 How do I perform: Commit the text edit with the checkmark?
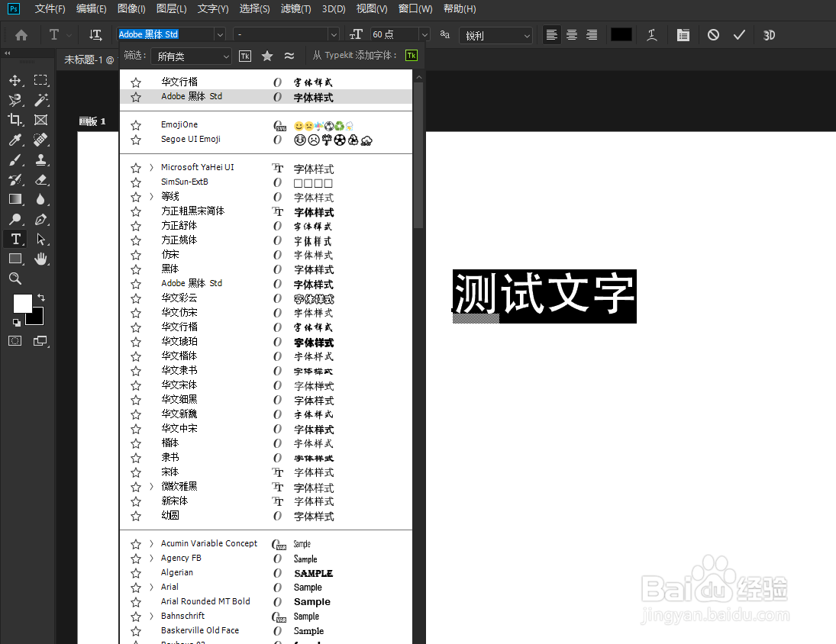738,34
